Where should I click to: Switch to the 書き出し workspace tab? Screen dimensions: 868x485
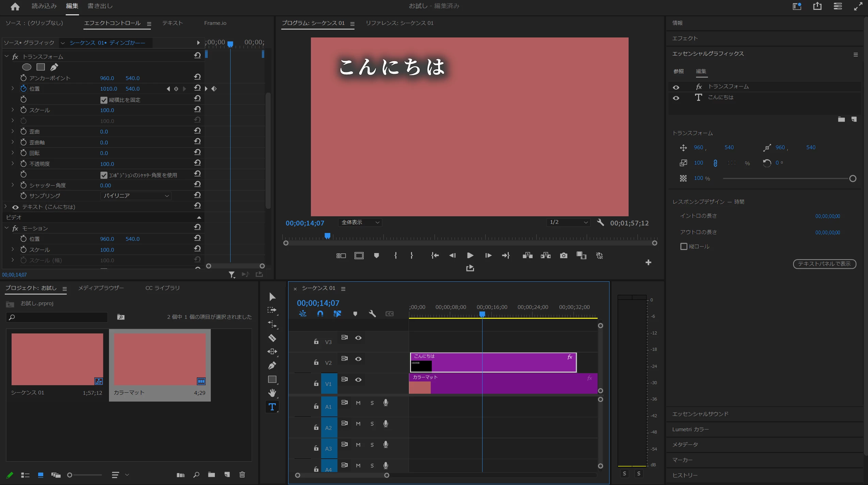pyautogui.click(x=100, y=6)
